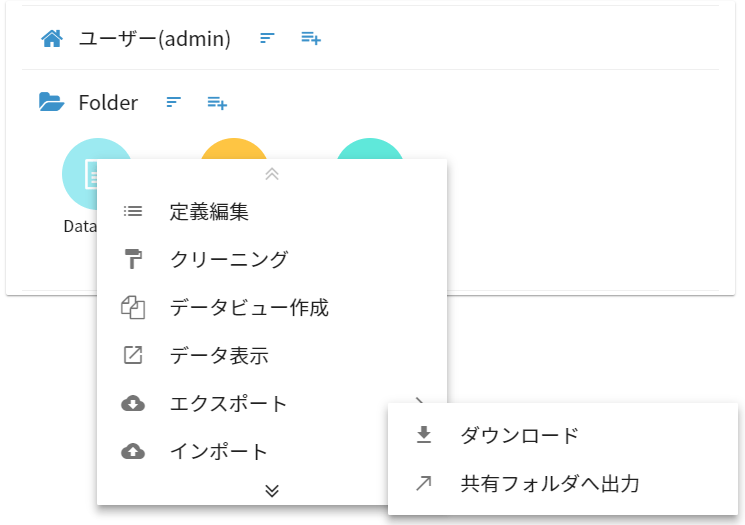The height and width of the screenshot is (525, 745).
Task: Choose 共有フォルダへ出力 in the submenu
Action: (x=549, y=484)
